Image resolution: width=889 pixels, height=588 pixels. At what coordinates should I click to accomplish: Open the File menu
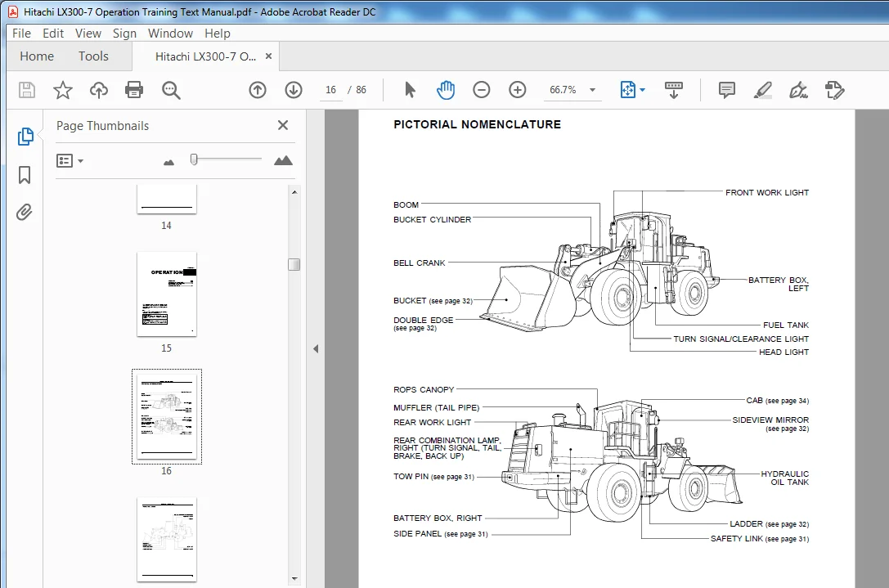point(21,34)
